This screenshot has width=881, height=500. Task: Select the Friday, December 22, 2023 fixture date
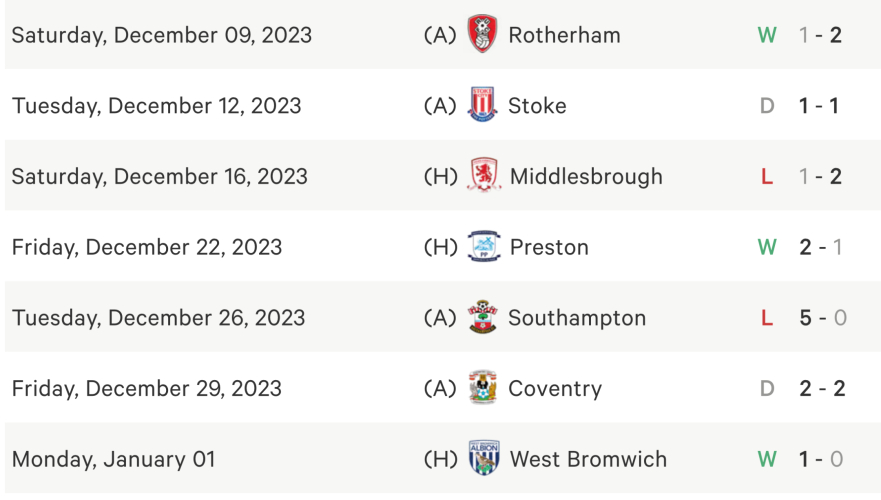point(147,247)
